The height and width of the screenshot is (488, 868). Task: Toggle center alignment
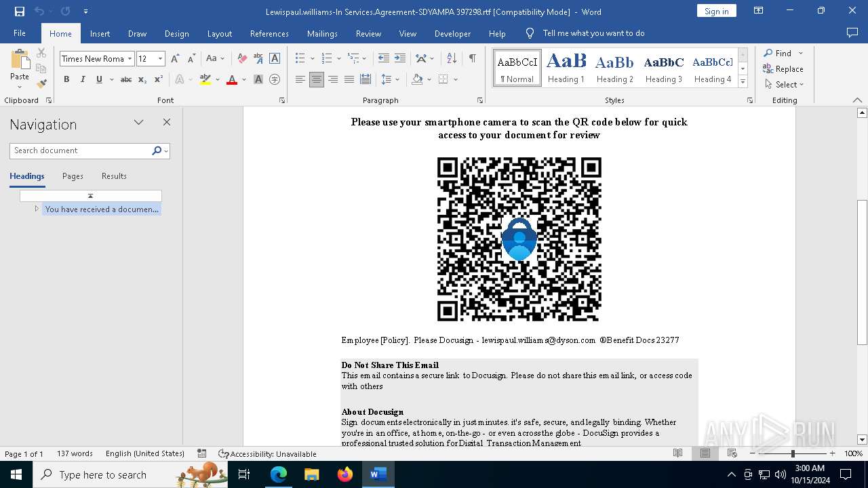317,79
